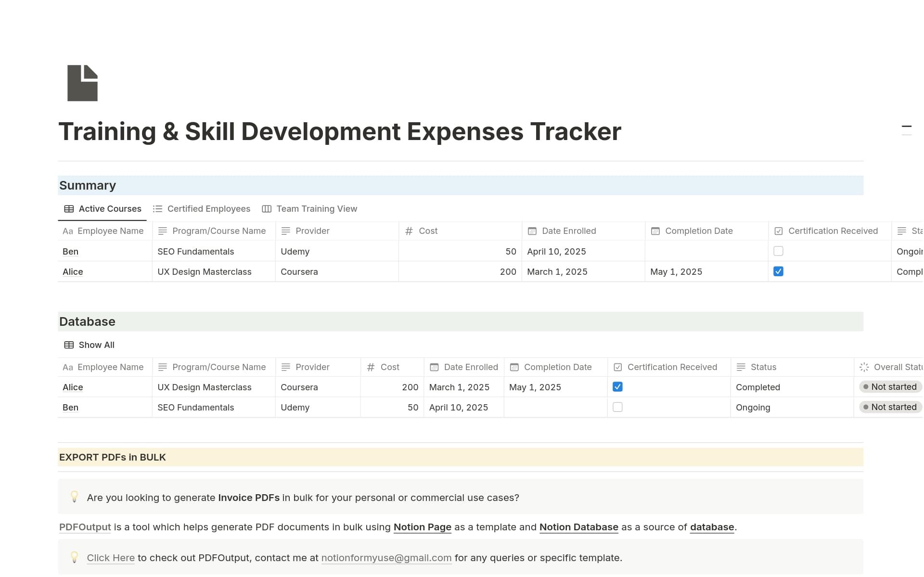The width and height of the screenshot is (924, 577).
Task: Click the Aa icon on Employee Name column
Action: [67, 231]
